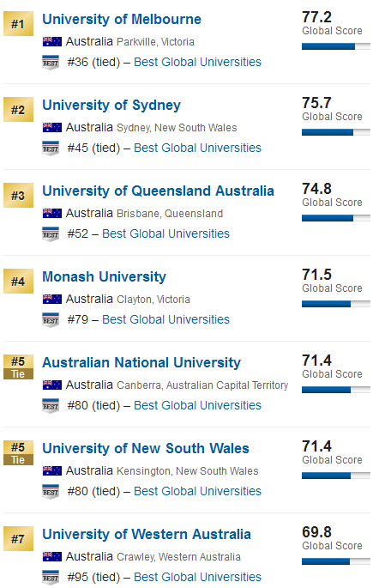Click the #7 gold rank badge
This screenshot has width=379, height=588.
pos(18,539)
